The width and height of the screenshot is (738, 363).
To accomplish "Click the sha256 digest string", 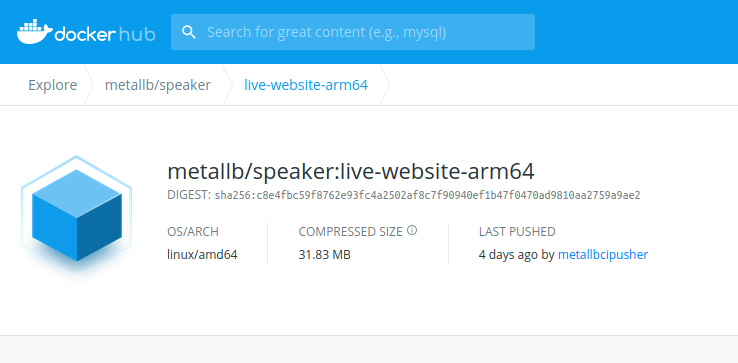I will tap(427, 195).
